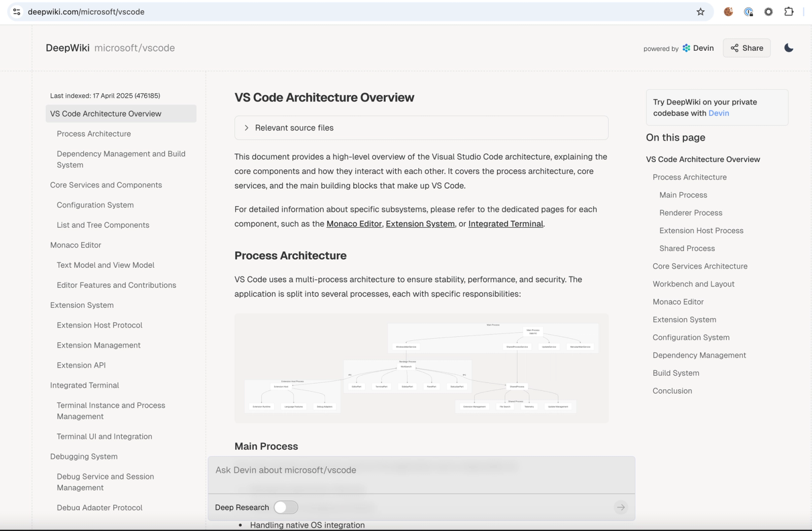Viewport: 812px width, 531px height.
Task: Open the architecture diagram image
Action: click(x=421, y=368)
